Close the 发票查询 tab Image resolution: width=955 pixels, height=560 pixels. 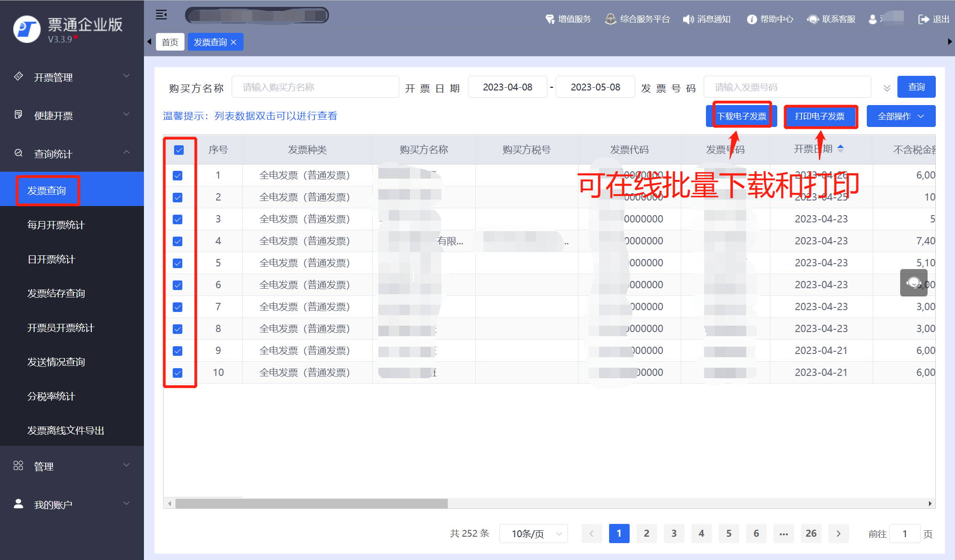click(x=233, y=42)
